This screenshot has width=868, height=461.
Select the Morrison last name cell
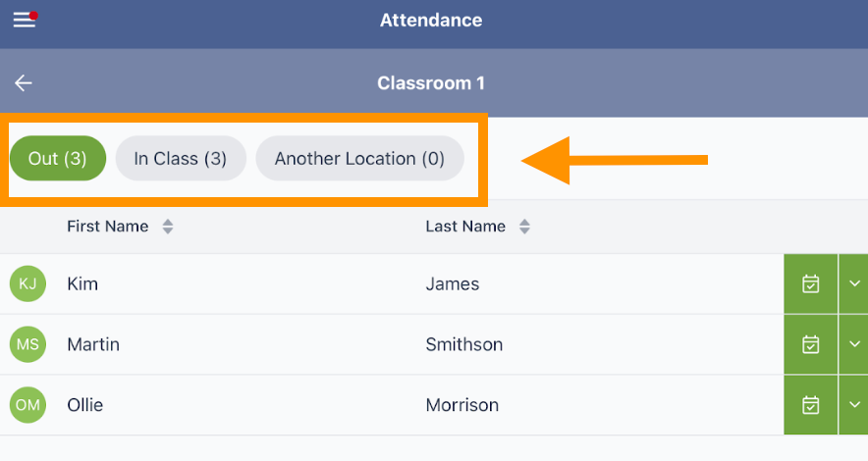(461, 405)
